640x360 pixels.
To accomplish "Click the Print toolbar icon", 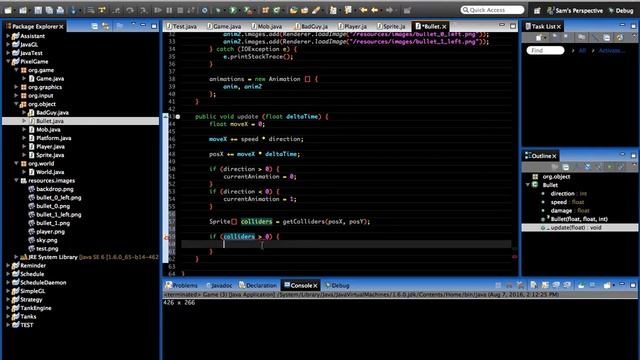I will coord(60,10).
